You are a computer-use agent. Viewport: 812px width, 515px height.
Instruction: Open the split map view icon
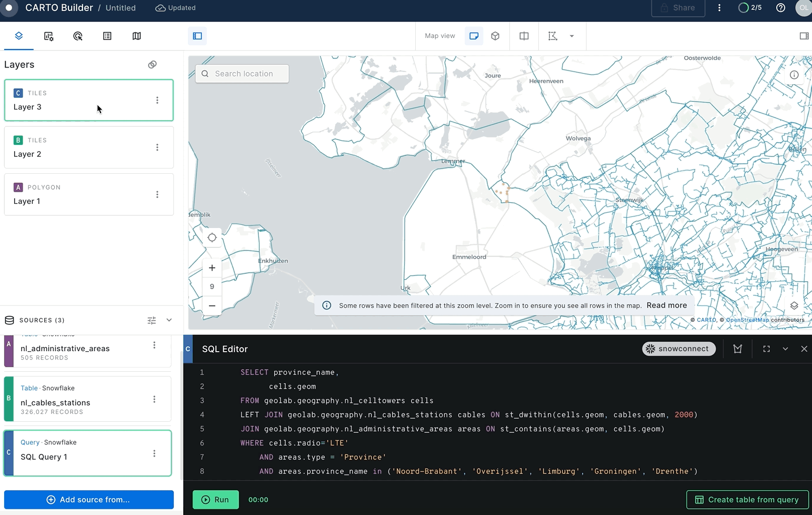(x=524, y=36)
